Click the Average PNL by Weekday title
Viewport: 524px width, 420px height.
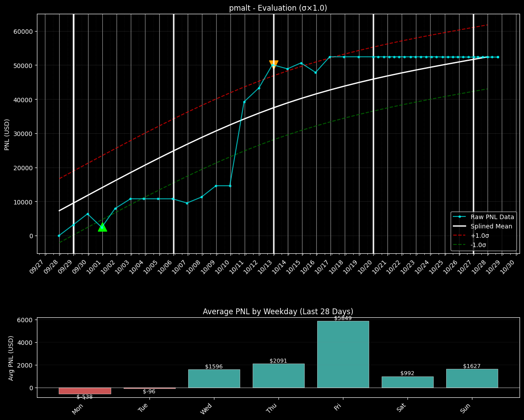pos(278,312)
